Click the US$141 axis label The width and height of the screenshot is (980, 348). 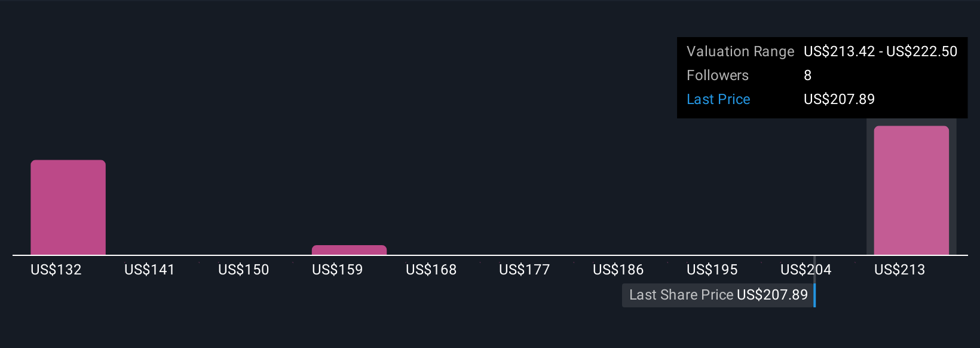pos(149,270)
